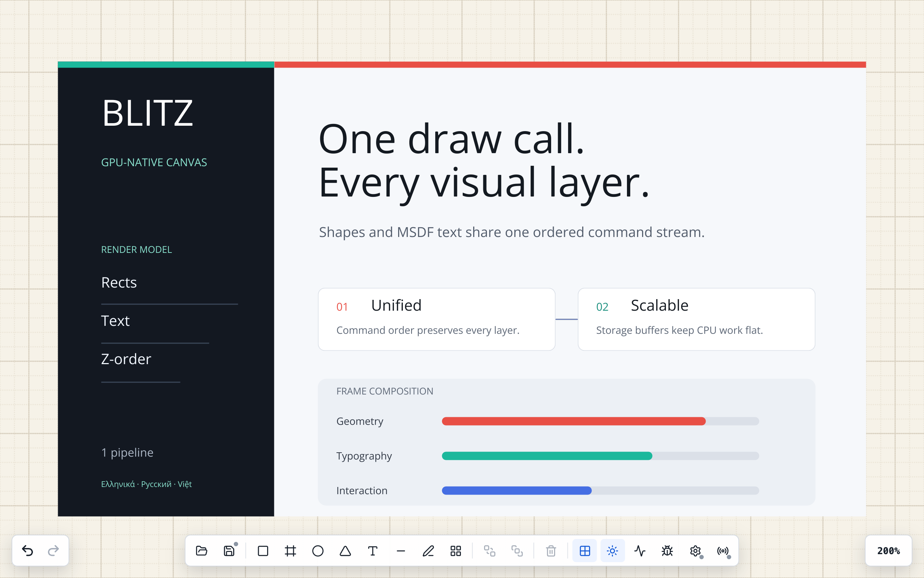Open the performance activity graph icon
The height and width of the screenshot is (578, 924).
(640, 551)
